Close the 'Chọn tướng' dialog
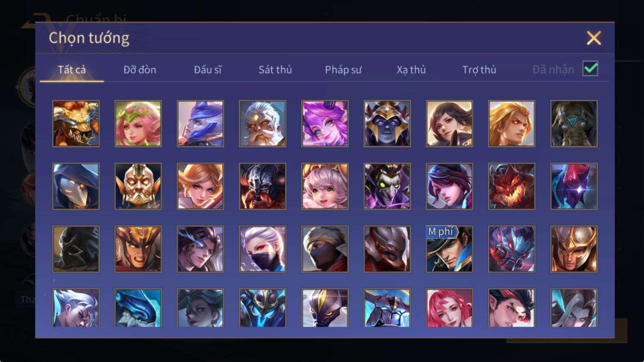 pos(594,38)
